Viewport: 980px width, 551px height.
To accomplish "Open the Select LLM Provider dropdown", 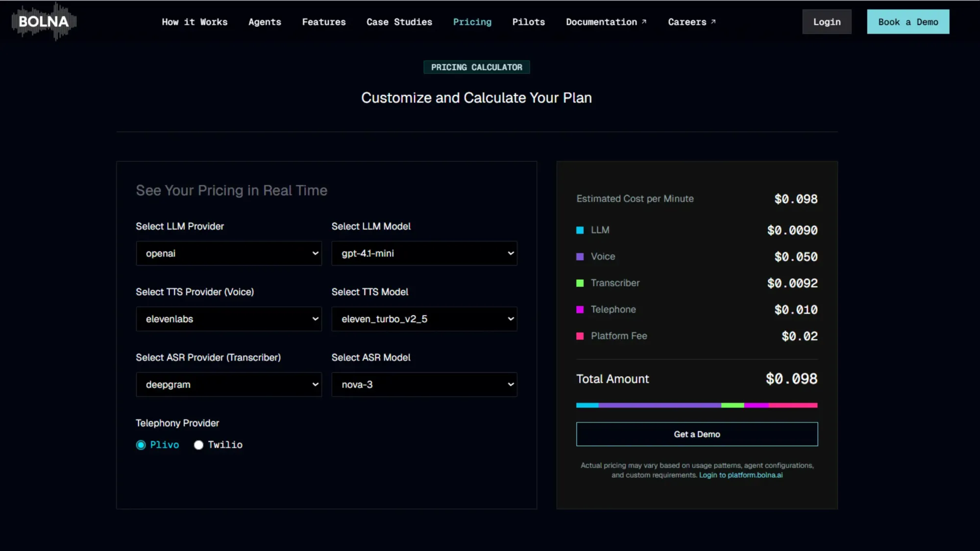I will [x=228, y=253].
